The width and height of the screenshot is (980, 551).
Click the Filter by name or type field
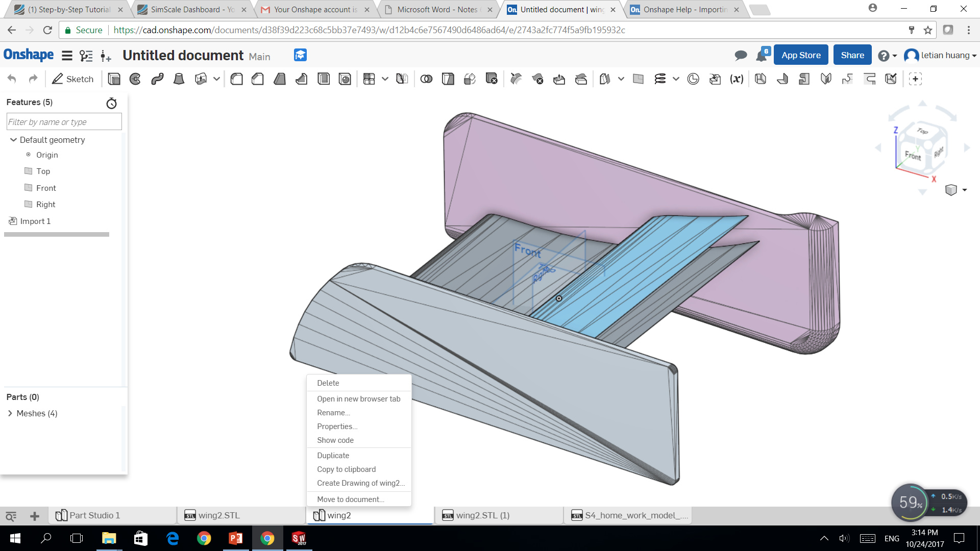(64, 122)
